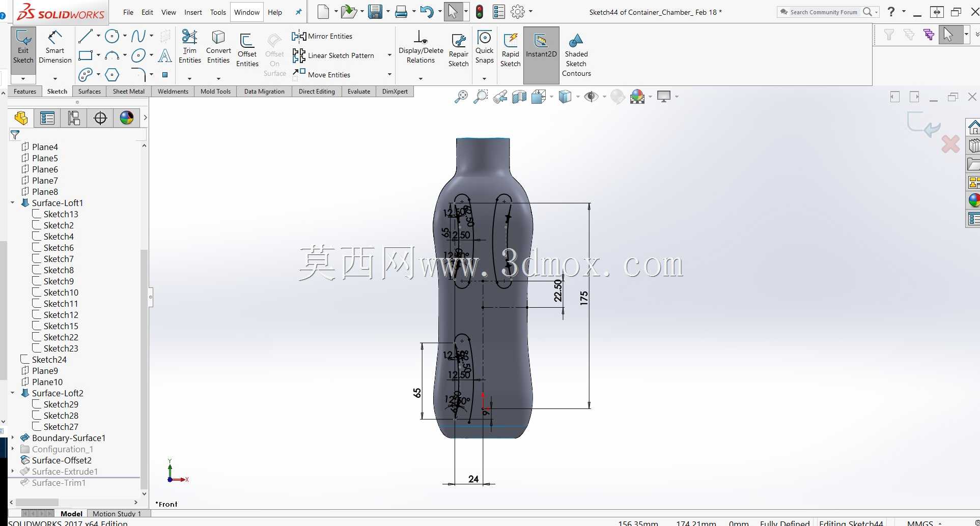Select the Offset Entities tool
Image resolution: width=980 pixels, height=526 pixels.
pos(247,50)
